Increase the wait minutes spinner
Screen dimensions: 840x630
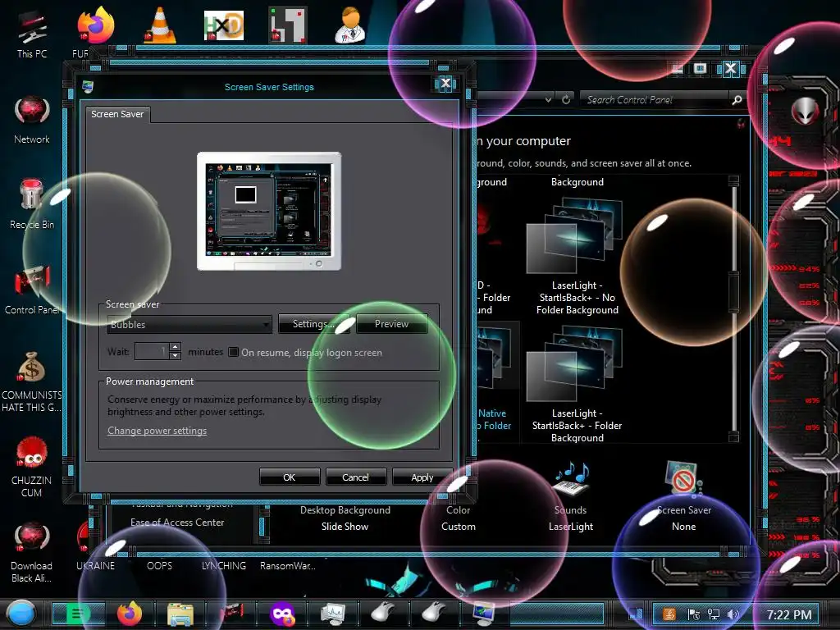click(x=176, y=347)
